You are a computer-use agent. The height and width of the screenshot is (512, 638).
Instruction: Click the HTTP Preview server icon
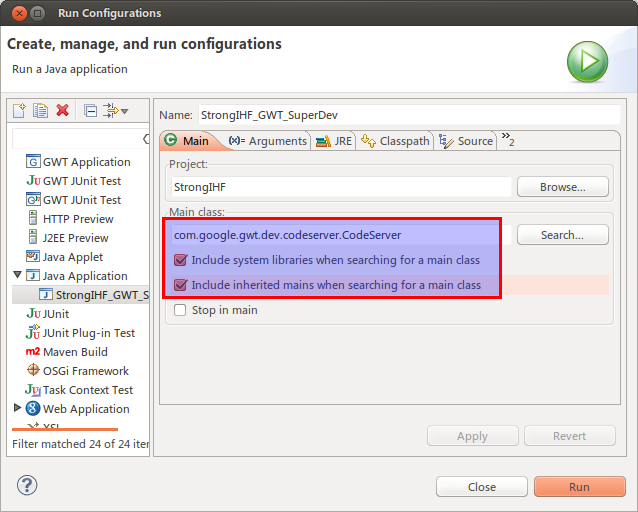(33, 218)
